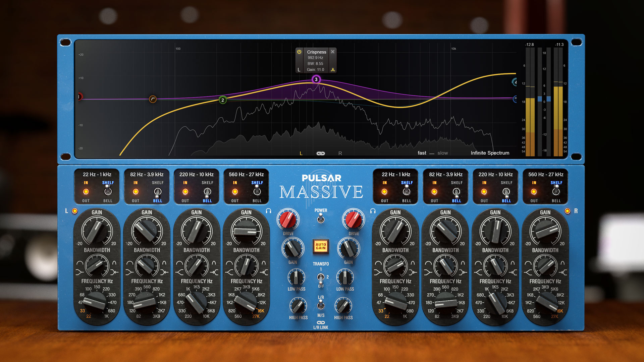
Task: Switch spectrum analyzer speed to slow
Action: pyautogui.click(x=443, y=153)
